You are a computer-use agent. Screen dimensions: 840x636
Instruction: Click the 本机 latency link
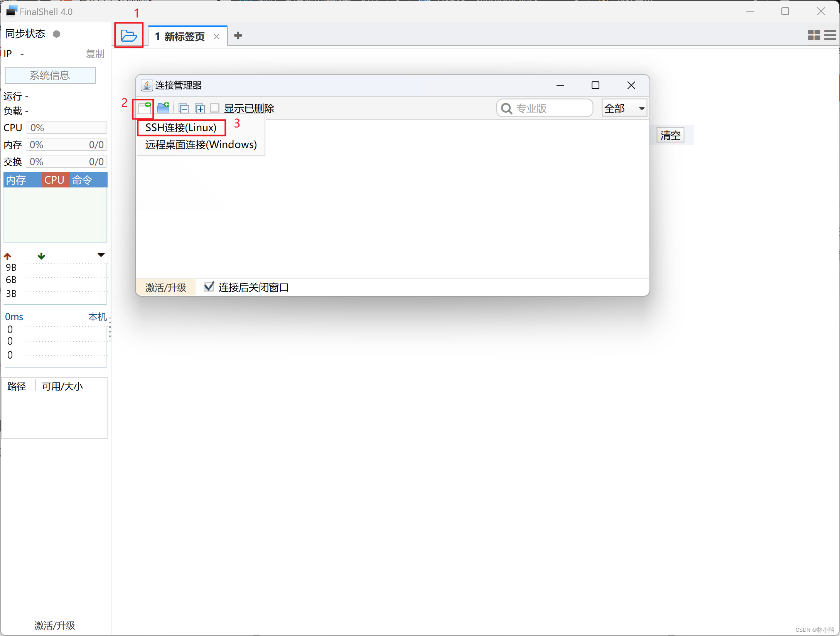(x=97, y=317)
